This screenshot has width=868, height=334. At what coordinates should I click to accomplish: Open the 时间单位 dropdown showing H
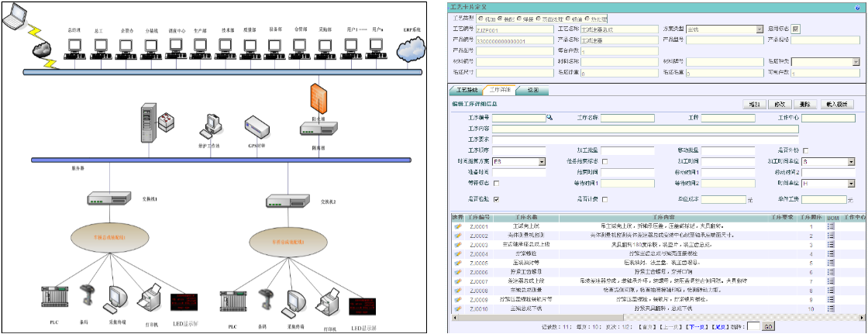[851, 184]
